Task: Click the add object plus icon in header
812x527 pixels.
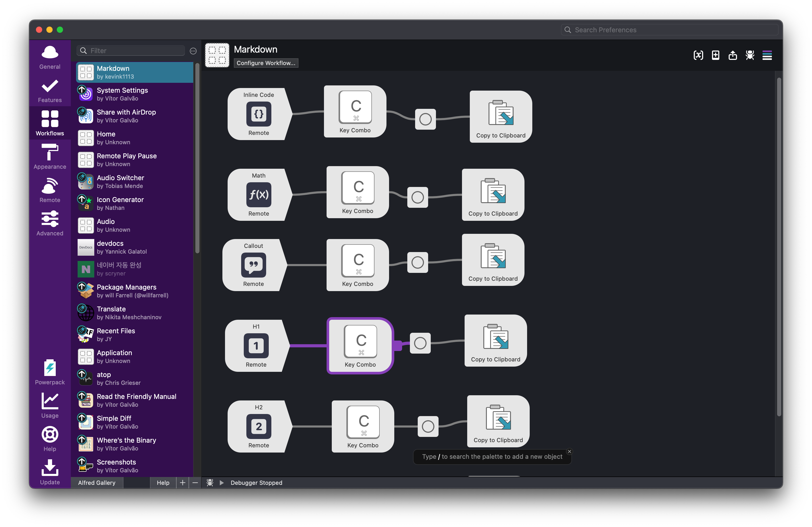Action: click(715, 55)
